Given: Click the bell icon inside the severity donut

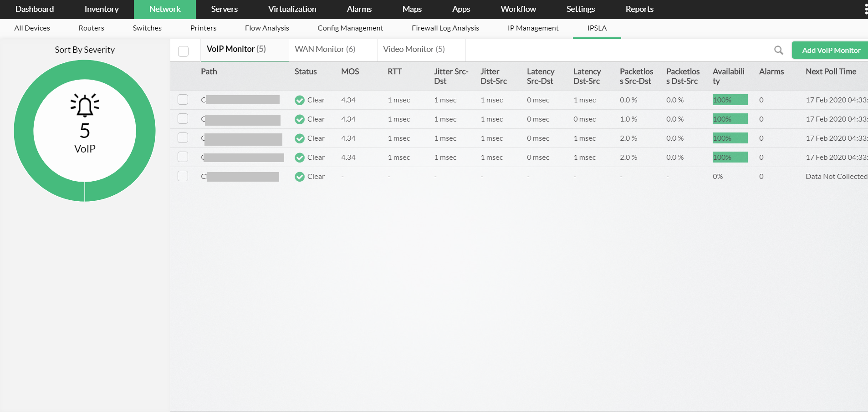Looking at the screenshot, I should point(85,104).
